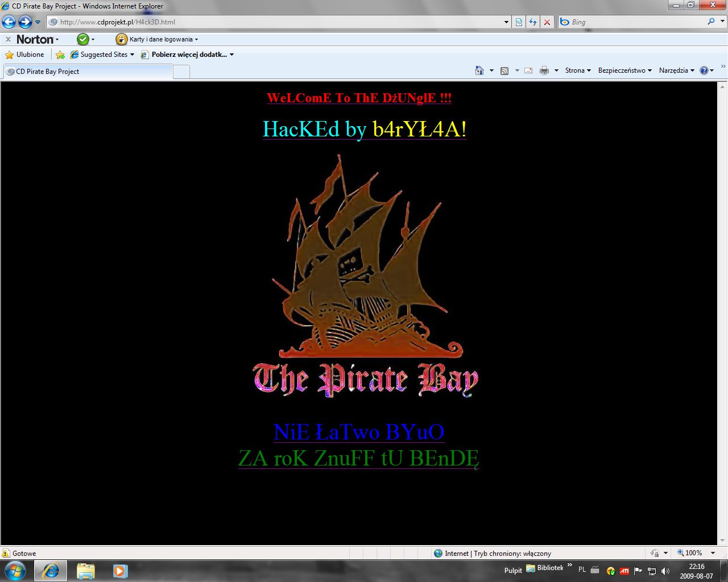Close the Norton toolbar with its X
The image size is (728, 582).
pos(8,39)
